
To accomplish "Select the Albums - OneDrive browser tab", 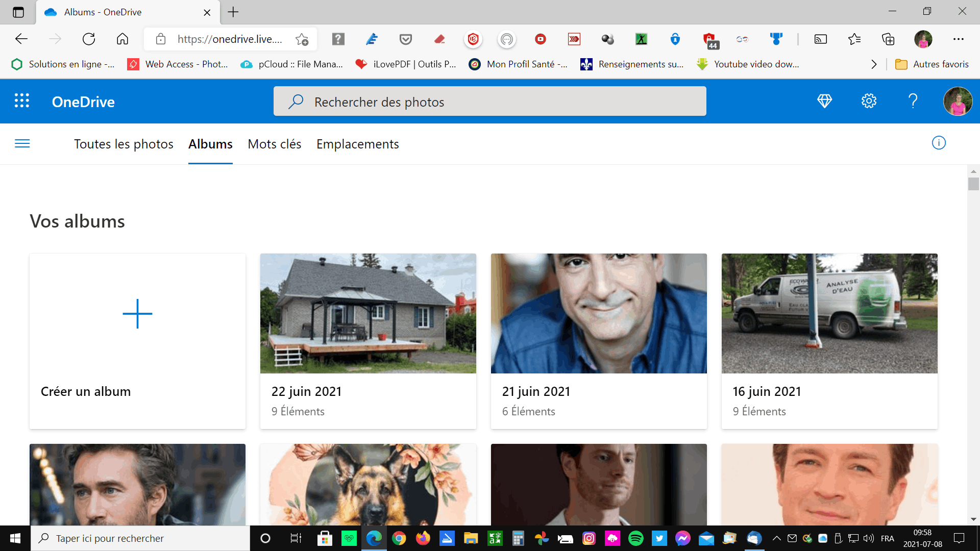I will (x=128, y=12).
